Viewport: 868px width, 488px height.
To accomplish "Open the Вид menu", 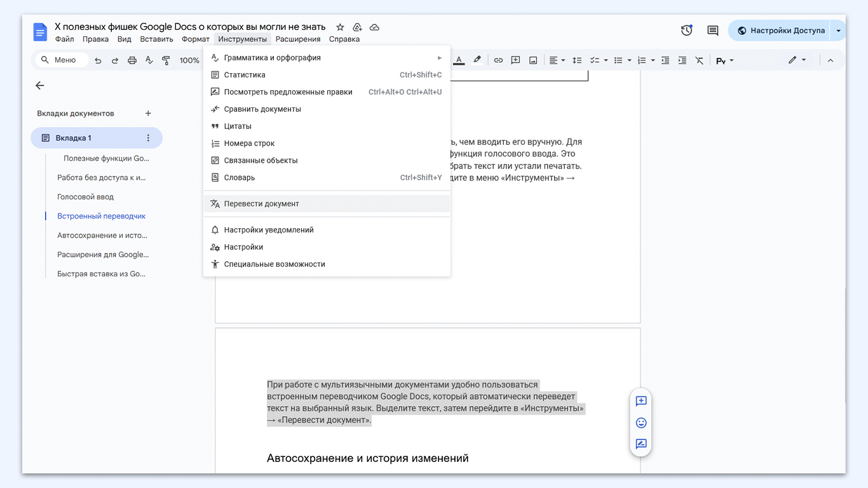I will click(x=125, y=39).
